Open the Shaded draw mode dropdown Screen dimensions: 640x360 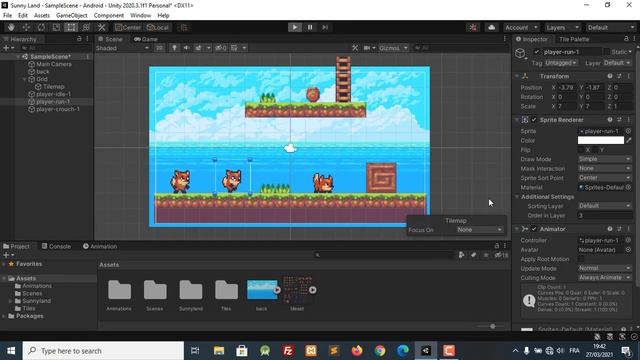[122, 48]
